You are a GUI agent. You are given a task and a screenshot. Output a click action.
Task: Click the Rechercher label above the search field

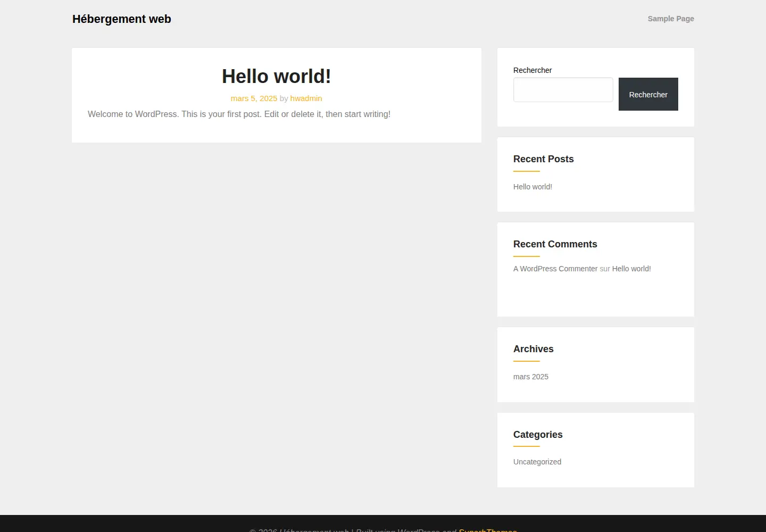click(532, 70)
